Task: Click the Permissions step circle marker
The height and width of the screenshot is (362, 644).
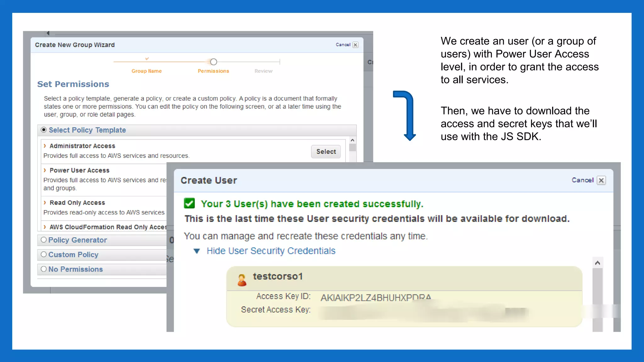Action: coord(214,62)
